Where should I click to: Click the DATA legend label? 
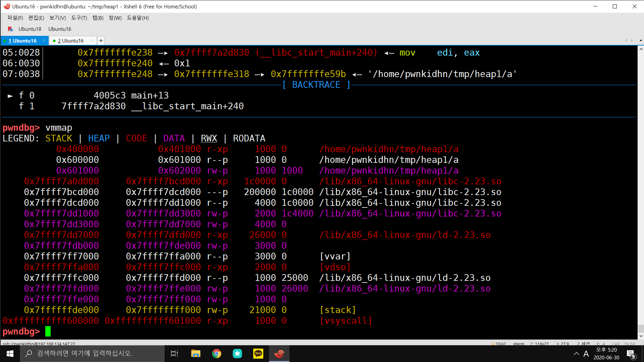pyautogui.click(x=174, y=138)
